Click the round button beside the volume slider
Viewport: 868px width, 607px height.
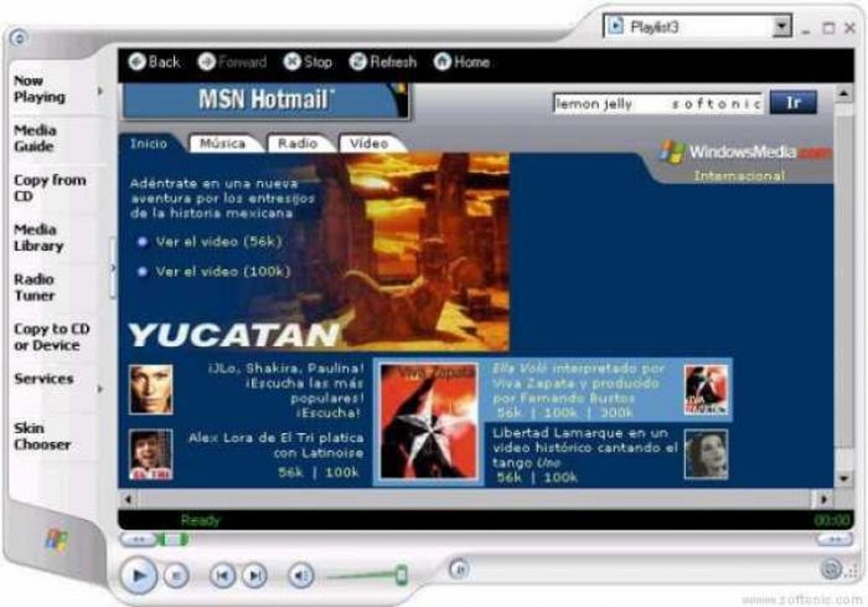pos(459,569)
